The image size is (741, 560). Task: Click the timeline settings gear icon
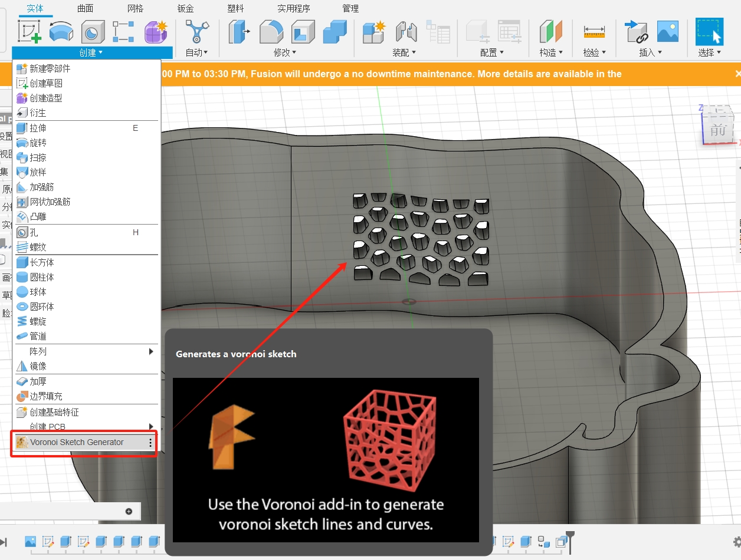tap(736, 542)
